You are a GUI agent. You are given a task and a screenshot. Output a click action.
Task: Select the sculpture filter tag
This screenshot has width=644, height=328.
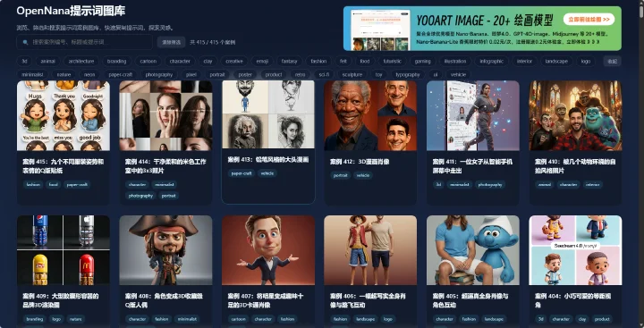tap(352, 75)
